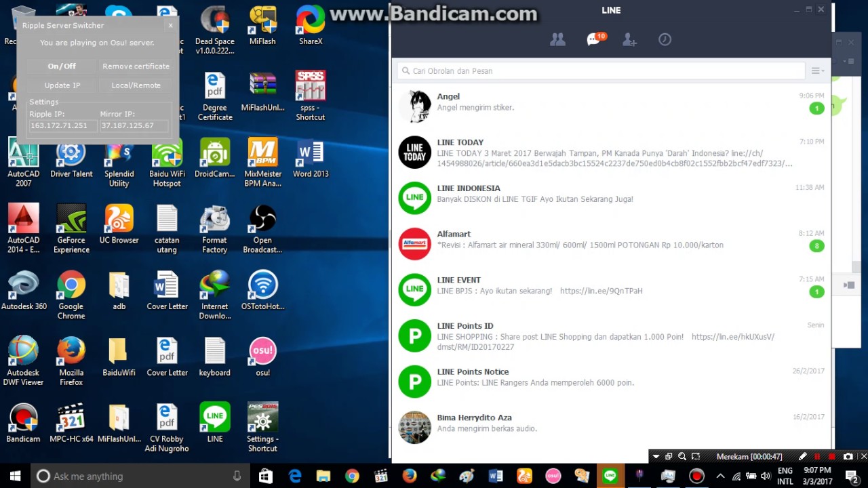Select the Mozilla Firefox desktop icon

[x=71, y=362]
